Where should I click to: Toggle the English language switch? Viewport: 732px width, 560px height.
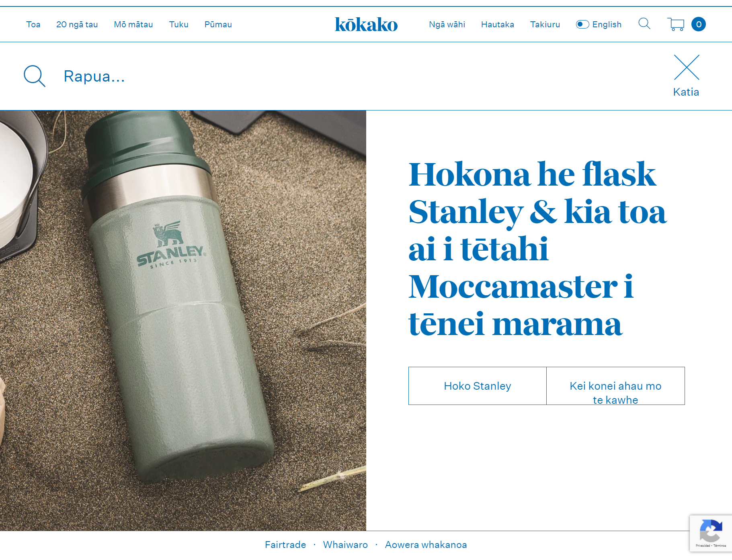pyautogui.click(x=582, y=25)
